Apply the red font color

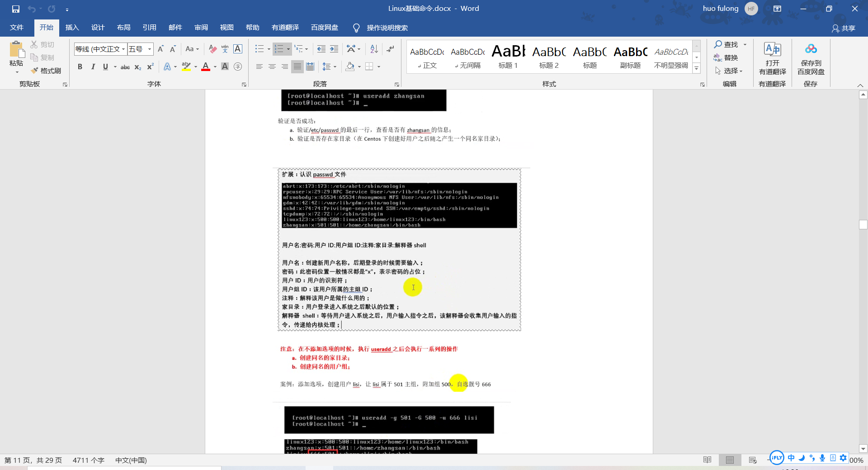click(x=206, y=67)
